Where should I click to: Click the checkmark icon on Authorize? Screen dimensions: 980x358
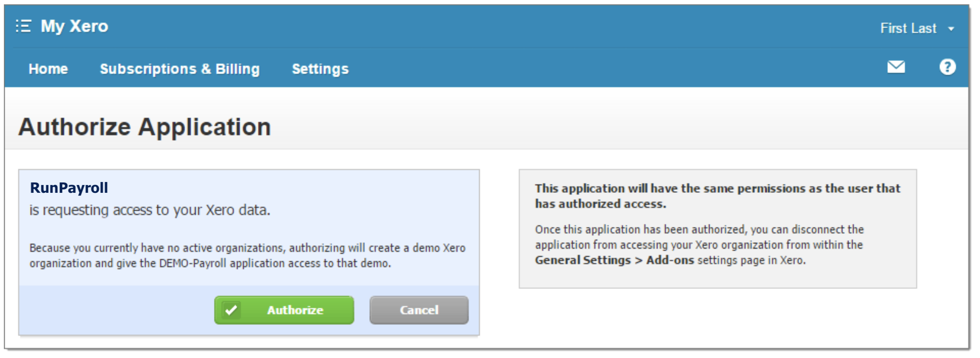[231, 310]
